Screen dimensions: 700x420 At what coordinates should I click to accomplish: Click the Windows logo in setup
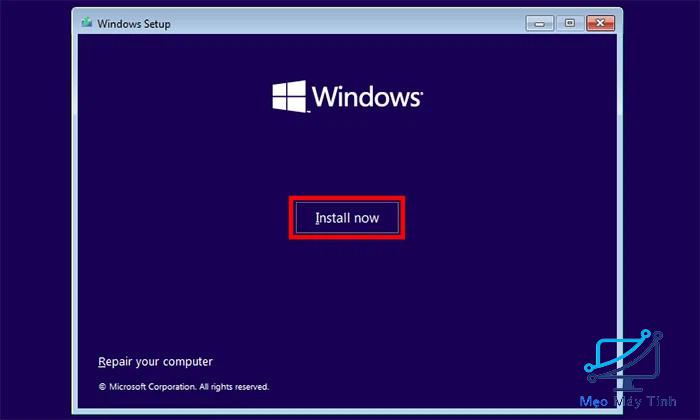(347, 96)
